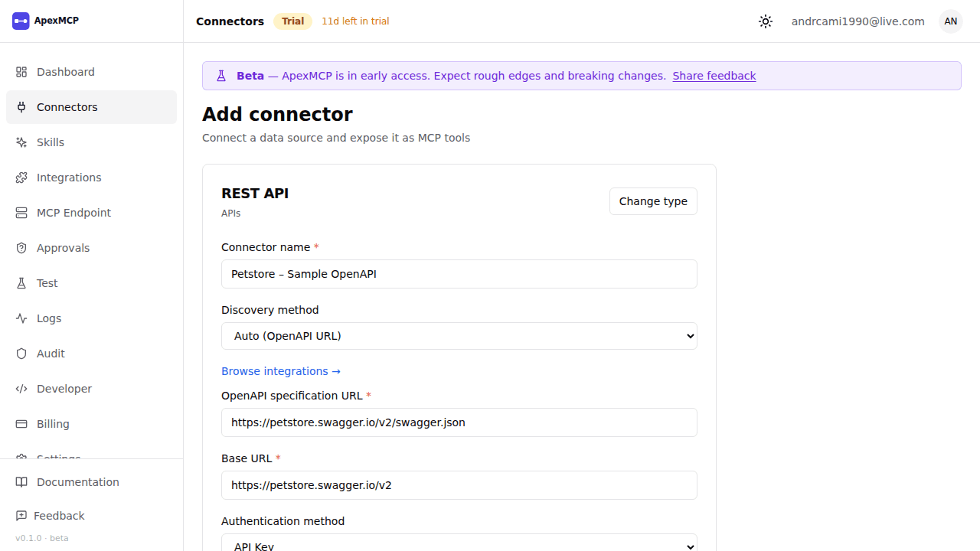980x551 pixels.
Task: Navigate to MCP Endpoint
Action: click(91, 213)
